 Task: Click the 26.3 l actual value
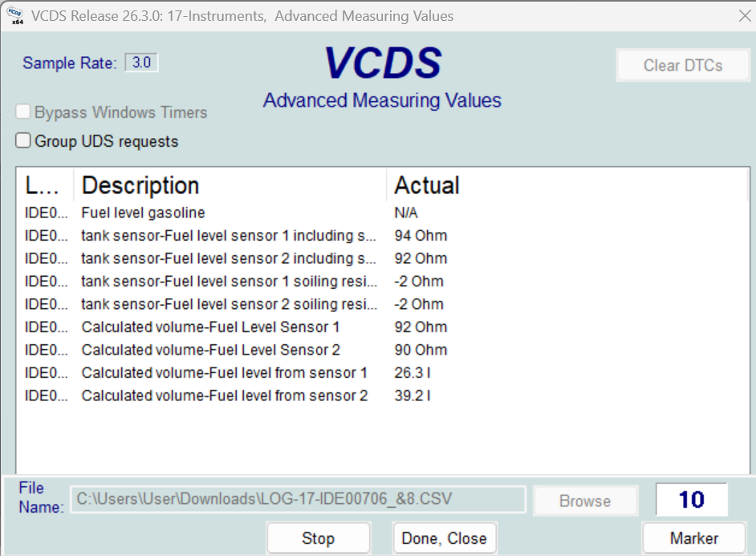(413, 373)
